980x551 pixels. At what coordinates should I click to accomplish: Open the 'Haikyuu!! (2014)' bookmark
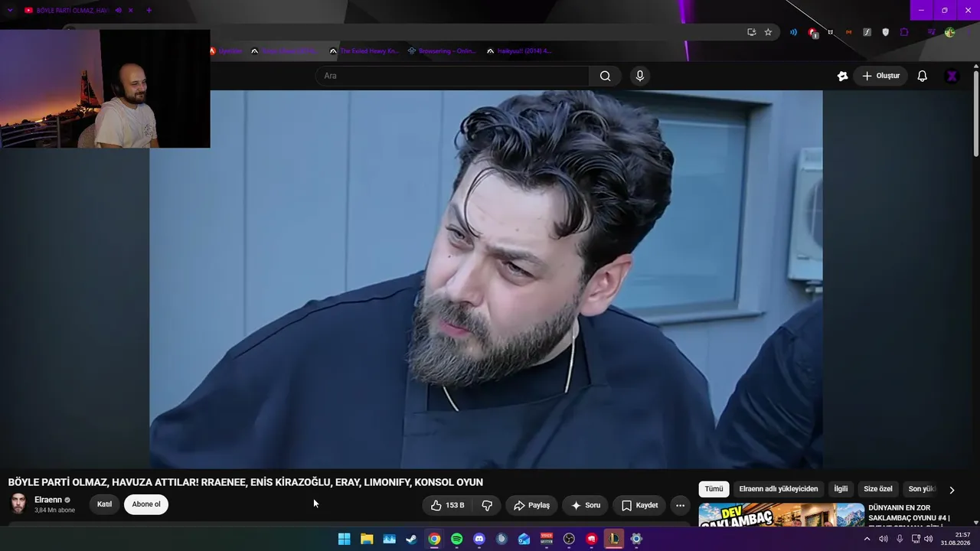click(x=520, y=51)
